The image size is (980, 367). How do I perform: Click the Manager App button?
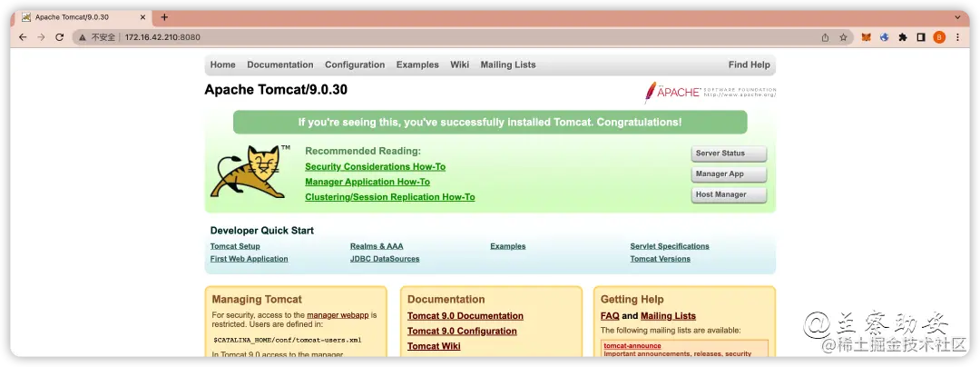(x=729, y=174)
